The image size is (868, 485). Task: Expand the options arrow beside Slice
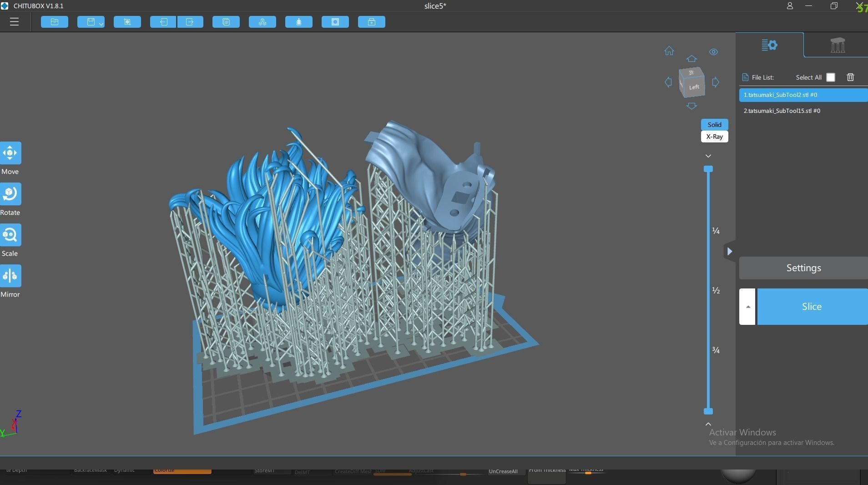[x=747, y=307]
